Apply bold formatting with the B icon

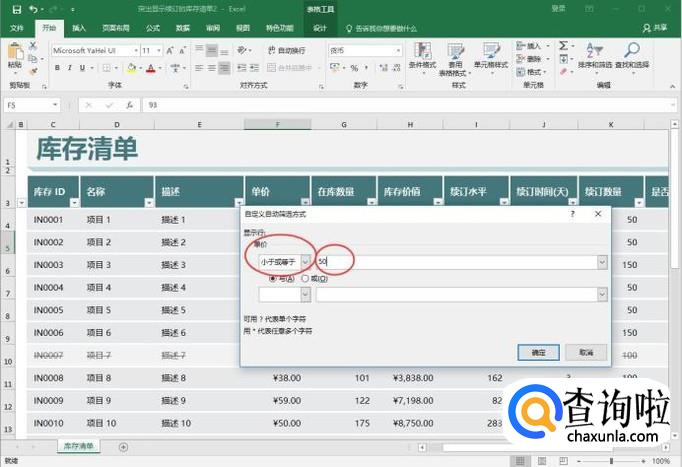click(57, 68)
